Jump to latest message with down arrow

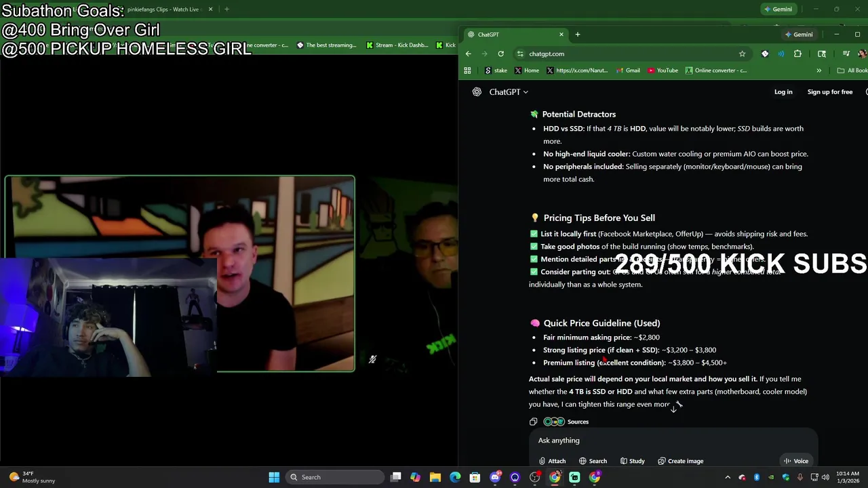click(x=673, y=409)
